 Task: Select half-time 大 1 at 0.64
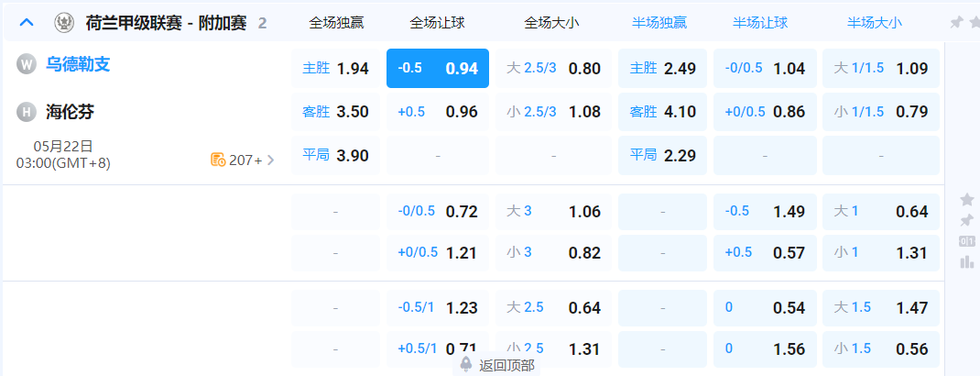pos(880,212)
